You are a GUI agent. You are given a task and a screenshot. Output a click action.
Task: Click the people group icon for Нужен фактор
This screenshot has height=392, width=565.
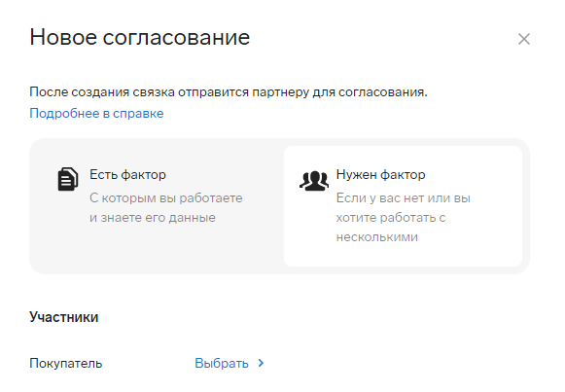click(x=314, y=181)
